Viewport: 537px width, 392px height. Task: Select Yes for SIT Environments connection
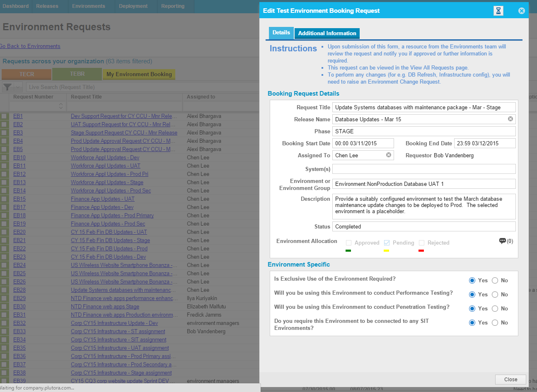pos(472,323)
